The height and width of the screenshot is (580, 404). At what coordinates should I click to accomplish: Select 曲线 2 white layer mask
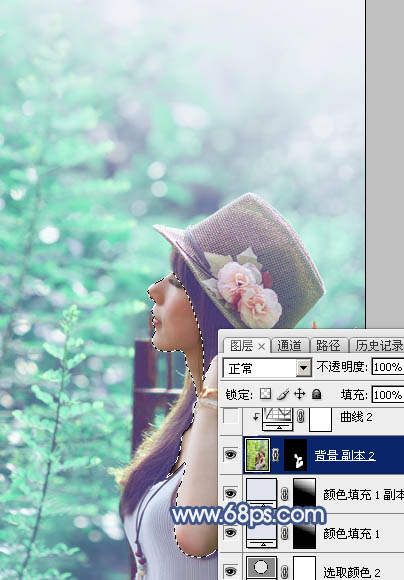(x=320, y=419)
